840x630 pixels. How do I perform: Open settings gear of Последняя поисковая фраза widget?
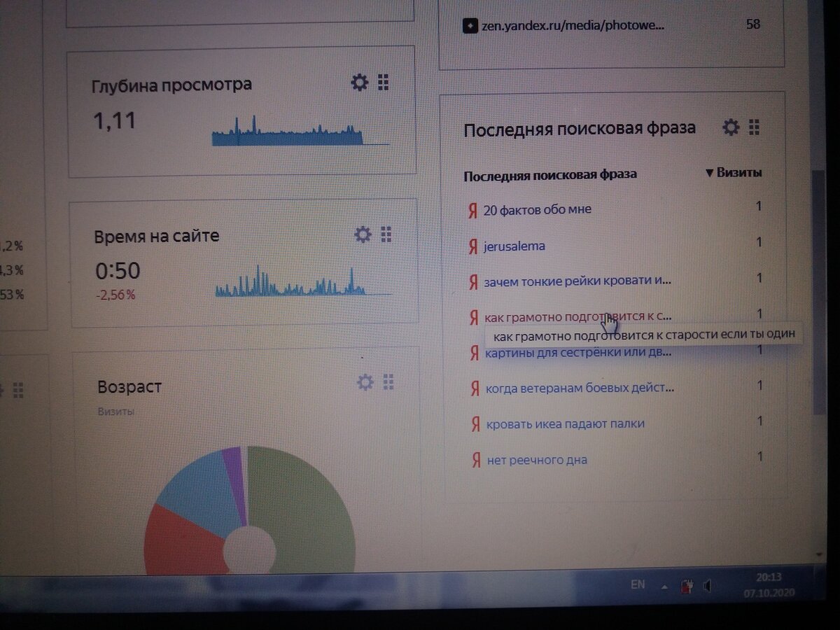[x=731, y=127]
